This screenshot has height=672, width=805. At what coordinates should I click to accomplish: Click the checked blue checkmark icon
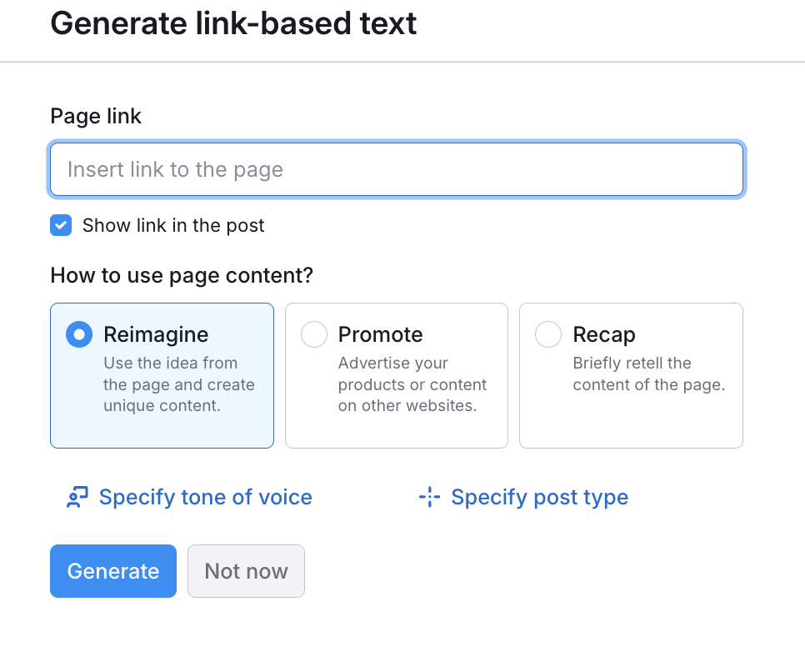61,225
